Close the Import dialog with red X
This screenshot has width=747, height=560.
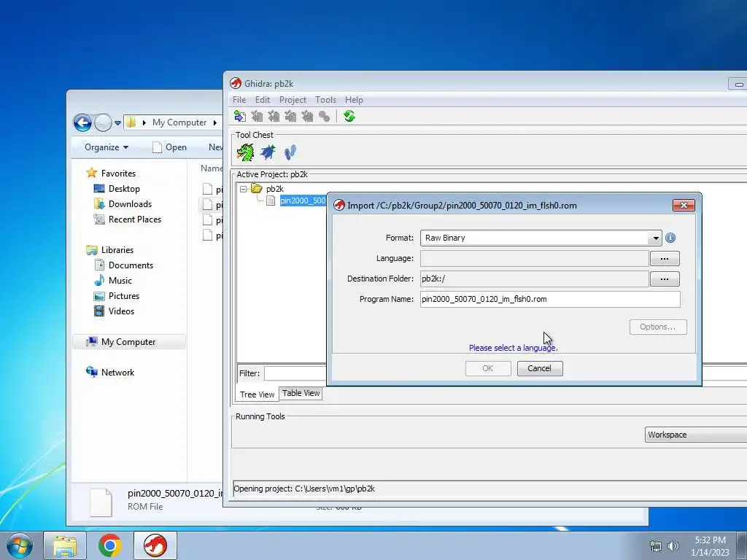684,205
